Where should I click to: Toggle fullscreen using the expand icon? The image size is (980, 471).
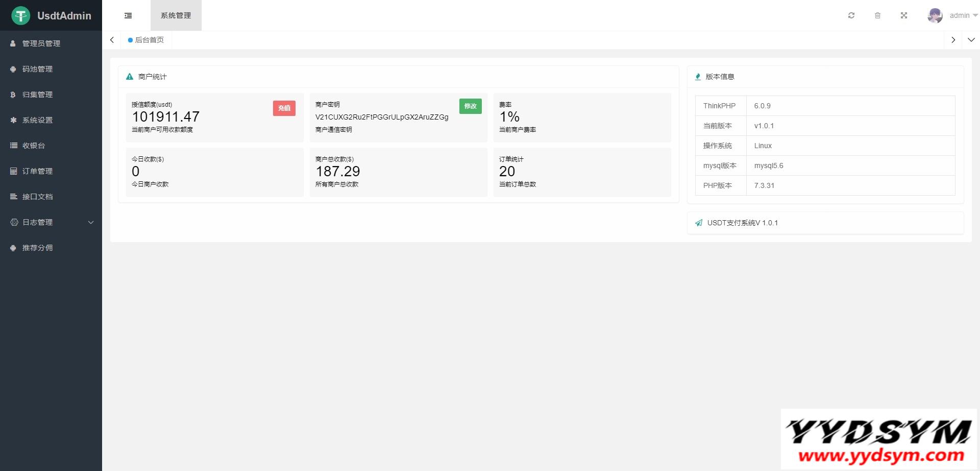click(903, 16)
